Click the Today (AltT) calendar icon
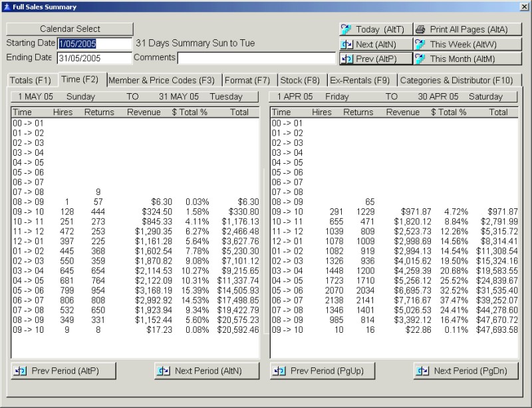 pyautogui.click(x=346, y=29)
